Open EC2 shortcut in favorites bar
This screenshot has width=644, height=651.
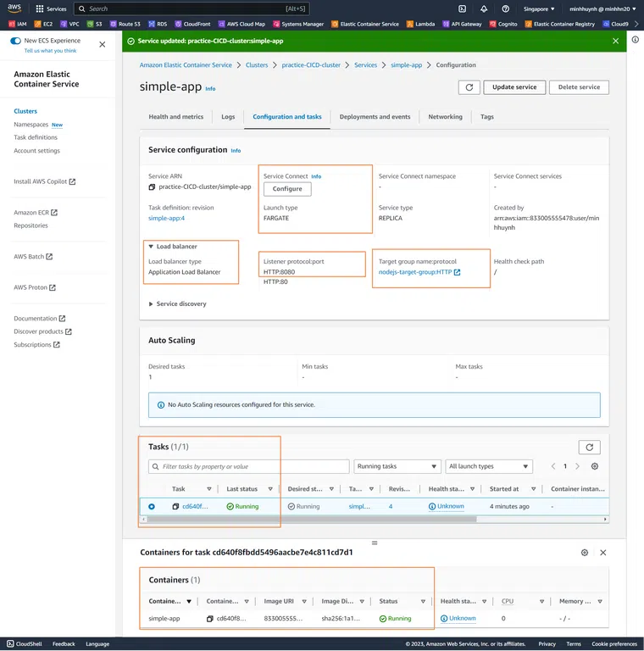click(43, 24)
